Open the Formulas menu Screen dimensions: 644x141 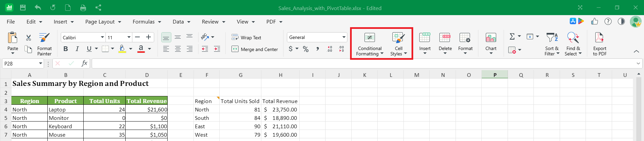coord(147,21)
